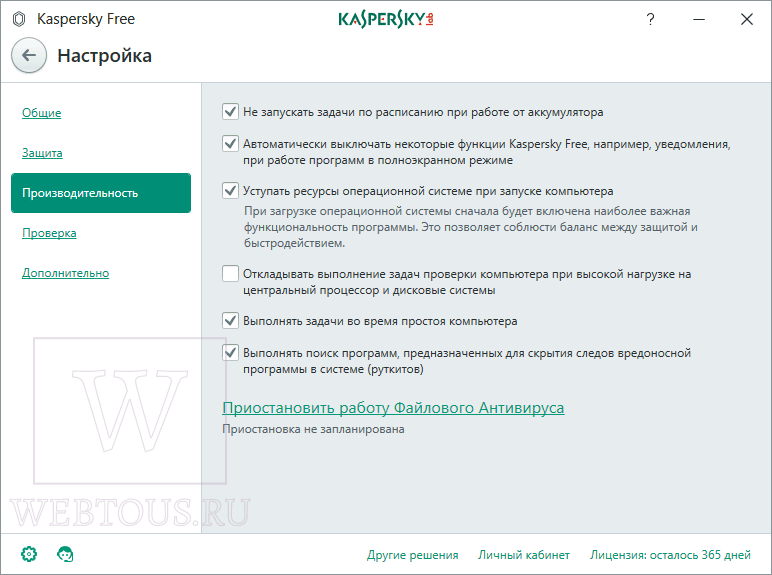Minimize the Kaspersky Free window
The height and width of the screenshot is (575, 772).
click(x=699, y=20)
